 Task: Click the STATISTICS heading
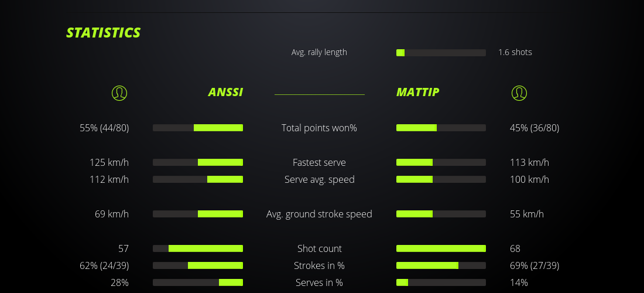pos(104,33)
